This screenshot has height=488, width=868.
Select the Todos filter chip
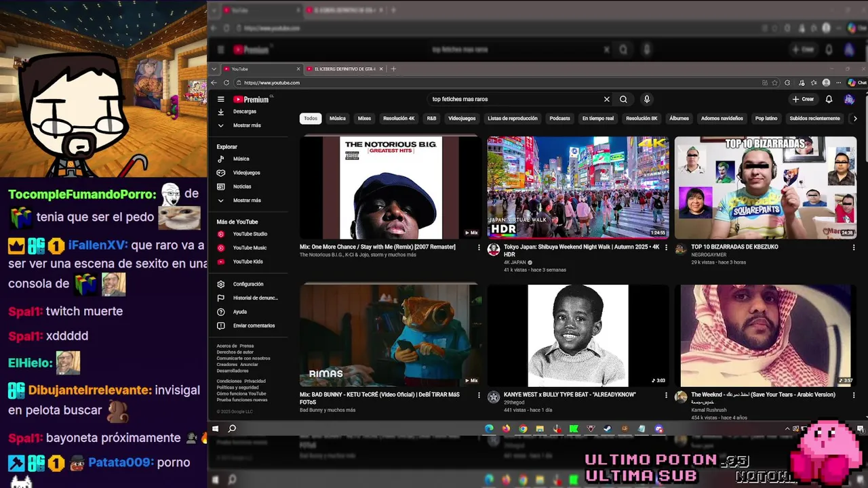tap(311, 119)
